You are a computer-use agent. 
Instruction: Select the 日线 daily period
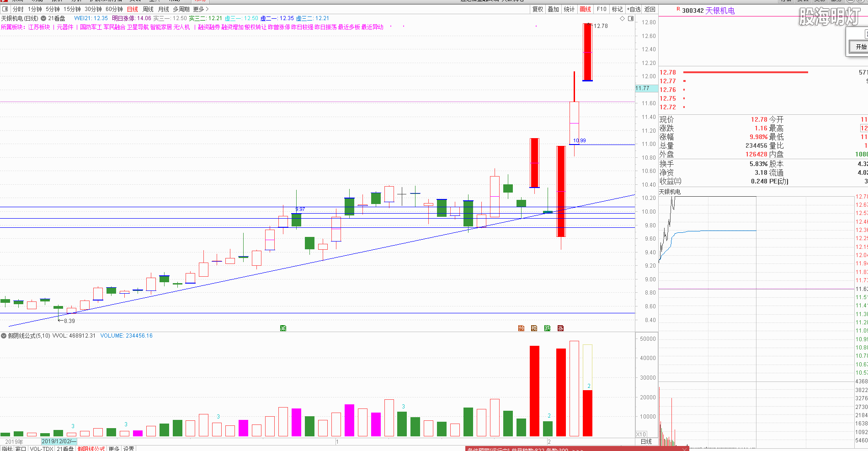coord(133,9)
